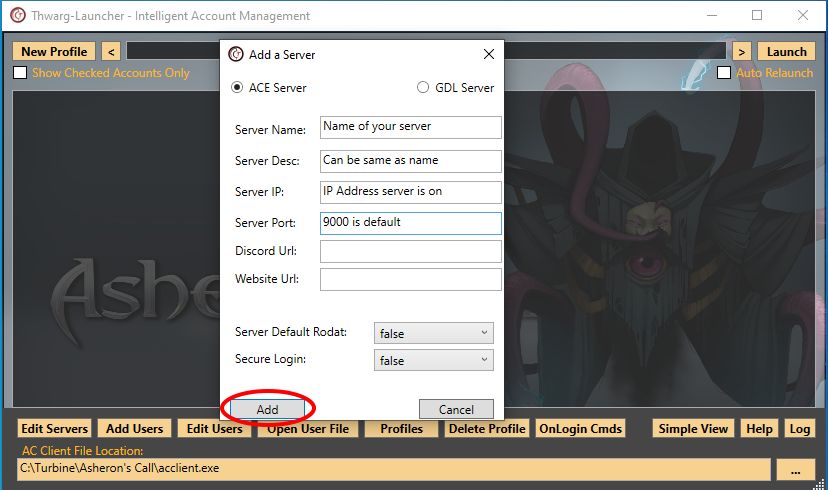Switch to Simple View
Image resolution: width=828 pixels, height=490 pixels.
693,428
